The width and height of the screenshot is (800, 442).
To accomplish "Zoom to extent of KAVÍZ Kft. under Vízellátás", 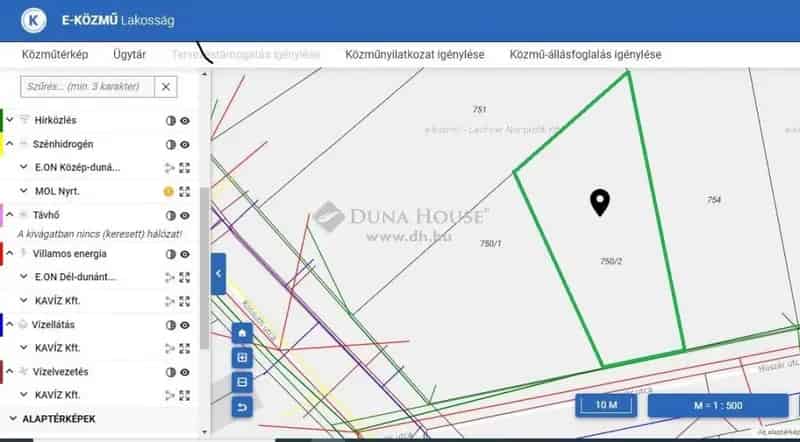I will (x=185, y=349).
